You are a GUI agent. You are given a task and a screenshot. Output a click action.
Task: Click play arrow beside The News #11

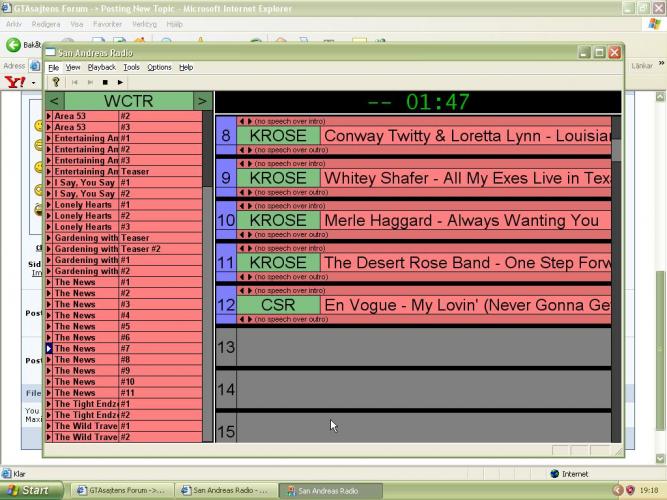click(x=51, y=393)
